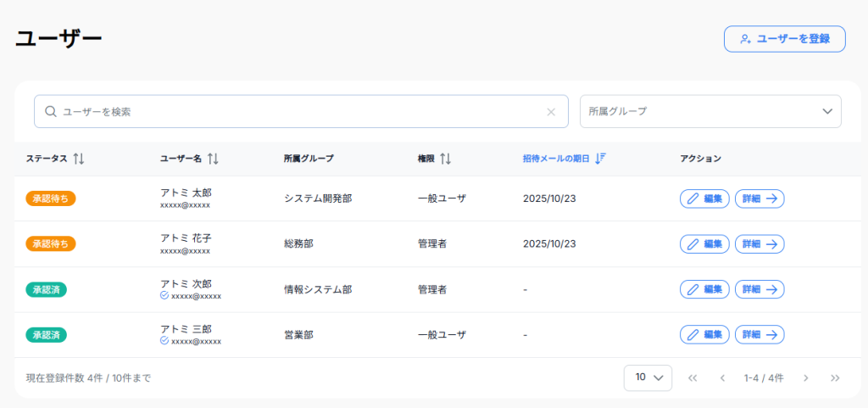Toggle sort on 招待メールの期日 column
Screen dimensions: 868x408
click(x=600, y=159)
